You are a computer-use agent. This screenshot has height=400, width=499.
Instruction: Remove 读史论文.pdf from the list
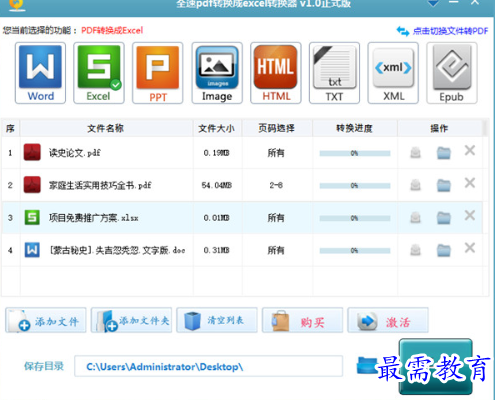[470, 151]
